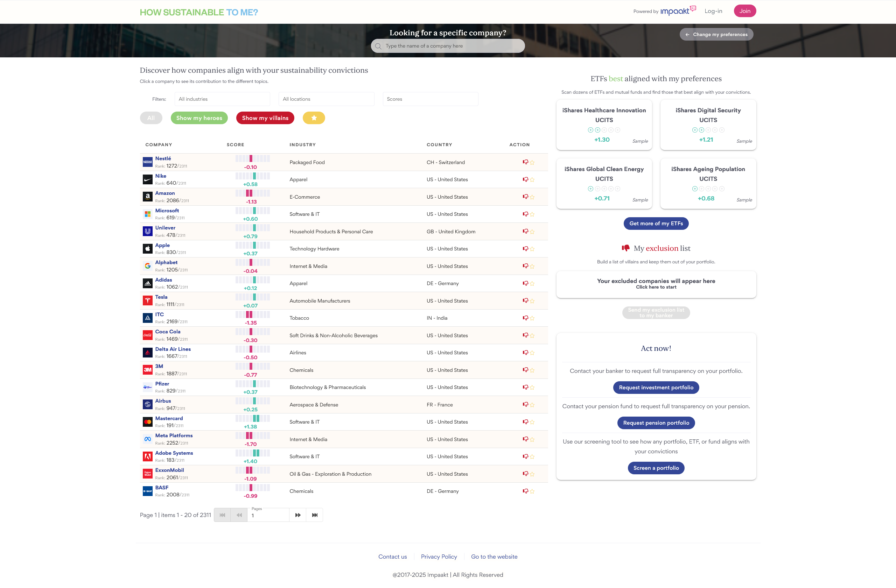Star the Apple row
Image resolution: width=896 pixels, height=588 pixels.
tap(532, 249)
